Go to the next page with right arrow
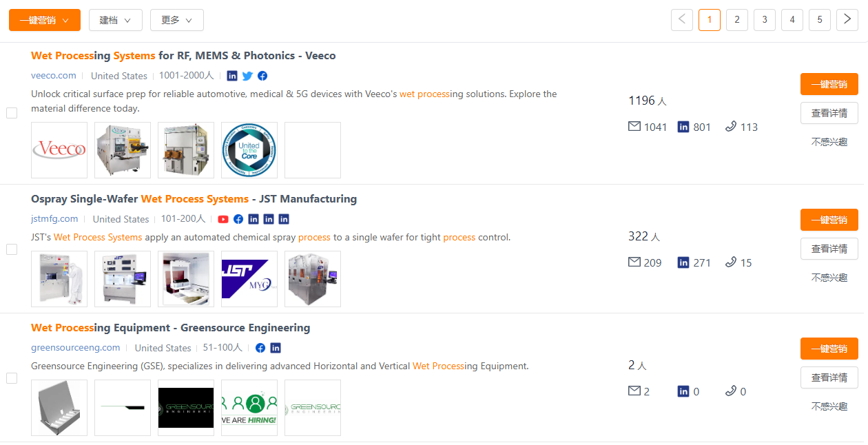The image size is (868, 445). point(847,20)
